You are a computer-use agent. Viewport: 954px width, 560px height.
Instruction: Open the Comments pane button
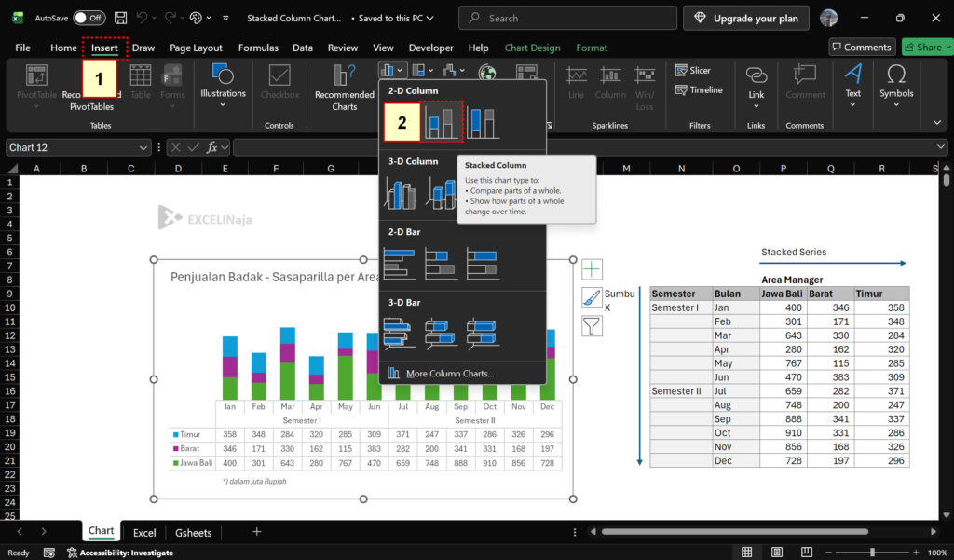tap(862, 47)
